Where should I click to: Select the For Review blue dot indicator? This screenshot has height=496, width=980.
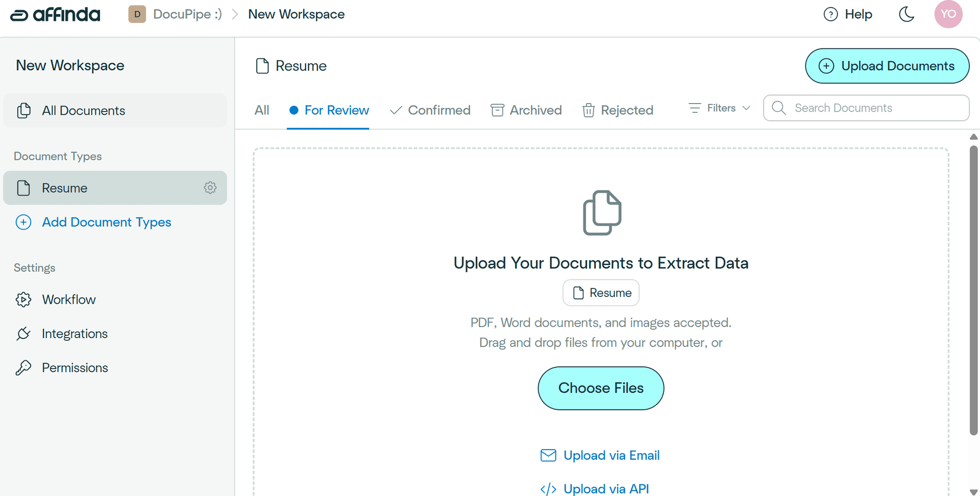point(293,110)
